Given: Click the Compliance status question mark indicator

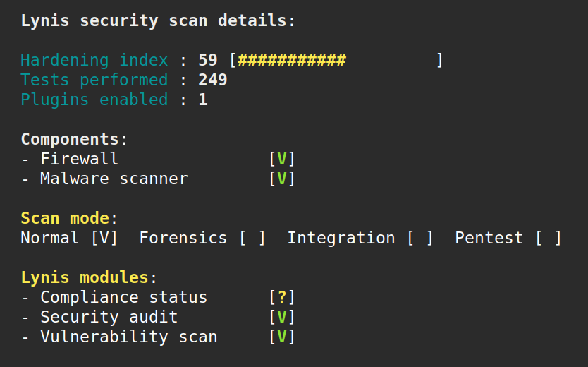Looking at the screenshot, I should (281, 298).
